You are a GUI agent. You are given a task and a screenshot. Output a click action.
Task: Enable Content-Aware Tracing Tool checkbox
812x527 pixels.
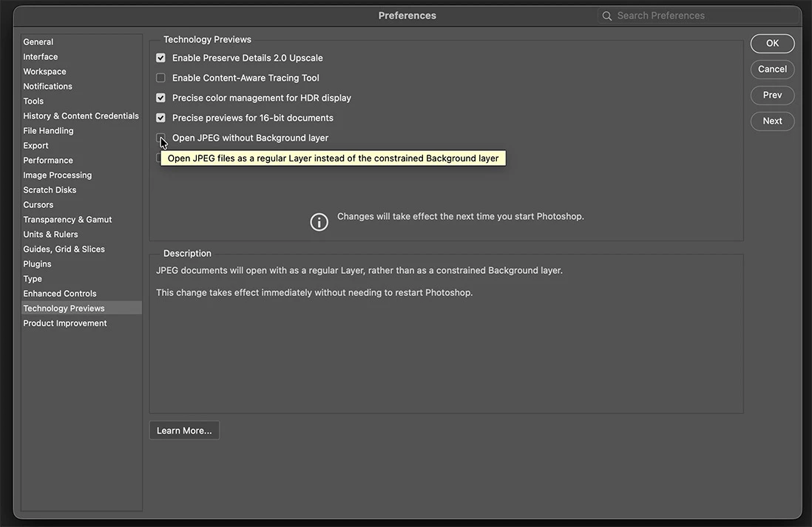coord(160,78)
